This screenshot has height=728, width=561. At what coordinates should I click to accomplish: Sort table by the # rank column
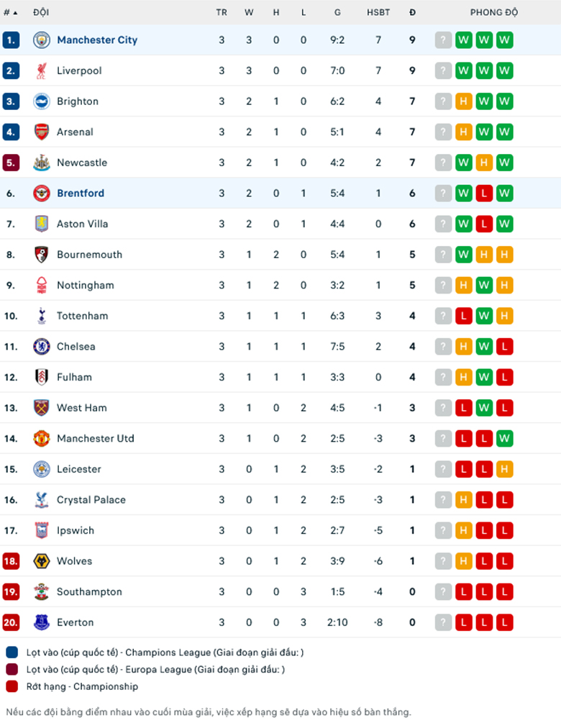point(10,12)
